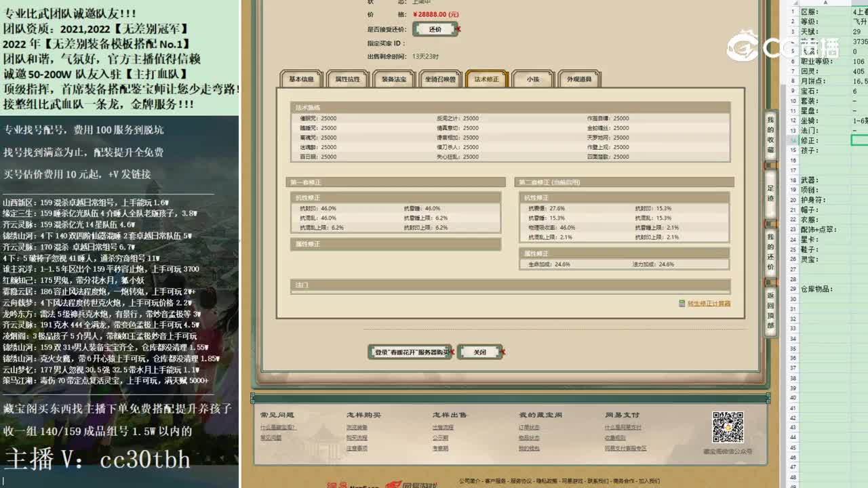Click the 第一套修正 section header
The image size is (868, 488).
pos(397,182)
